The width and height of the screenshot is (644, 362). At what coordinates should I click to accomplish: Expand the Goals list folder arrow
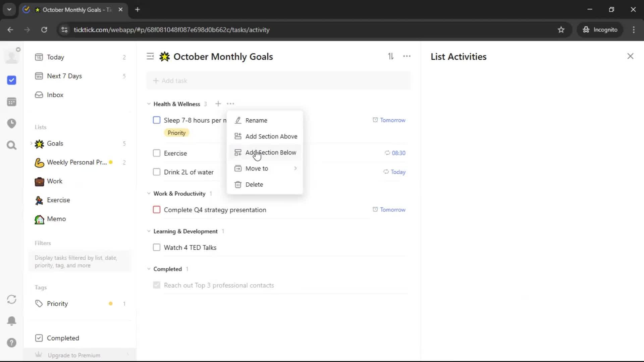point(31,143)
